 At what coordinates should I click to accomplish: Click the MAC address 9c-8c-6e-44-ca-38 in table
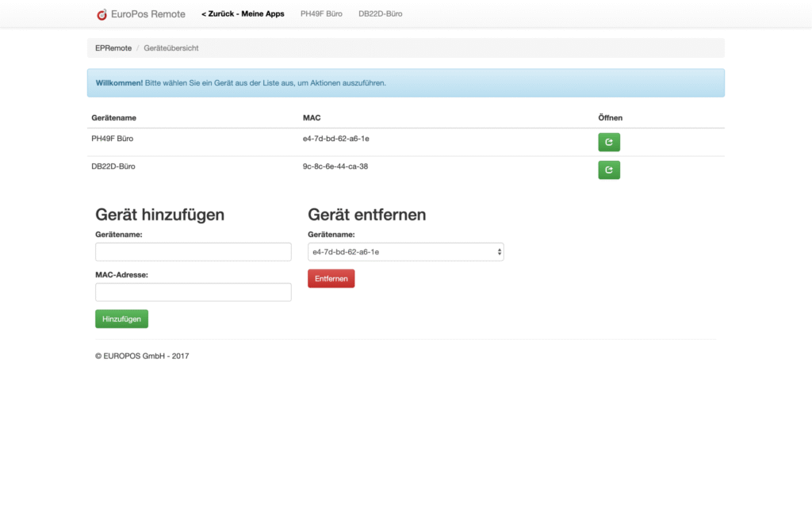tap(335, 166)
